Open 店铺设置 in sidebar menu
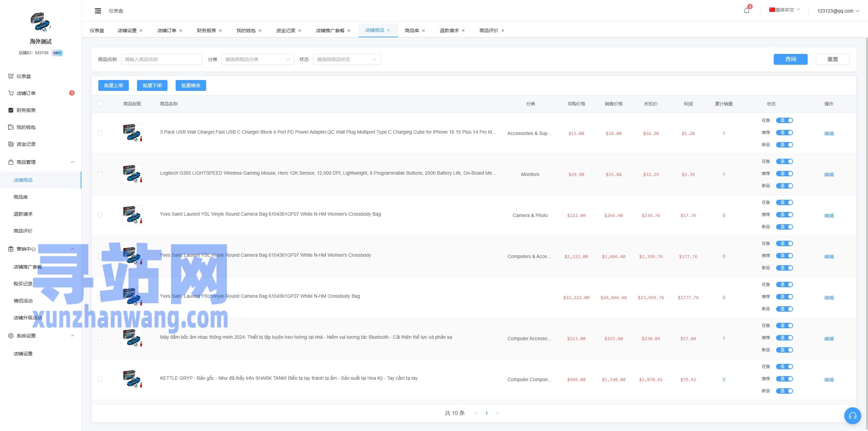This screenshot has width=868, height=431. point(41,354)
